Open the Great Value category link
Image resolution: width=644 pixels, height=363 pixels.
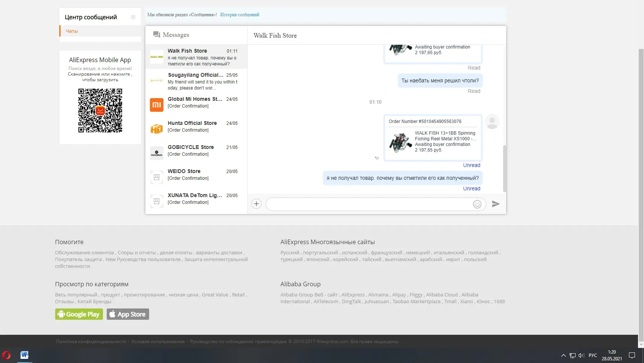click(x=215, y=295)
